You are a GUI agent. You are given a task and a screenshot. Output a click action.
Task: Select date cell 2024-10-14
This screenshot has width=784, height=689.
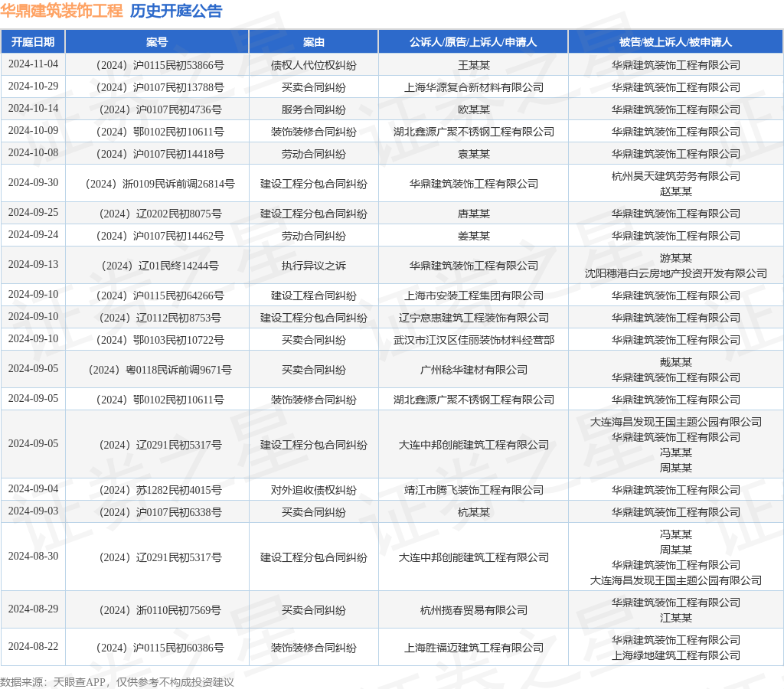pyautogui.click(x=33, y=108)
